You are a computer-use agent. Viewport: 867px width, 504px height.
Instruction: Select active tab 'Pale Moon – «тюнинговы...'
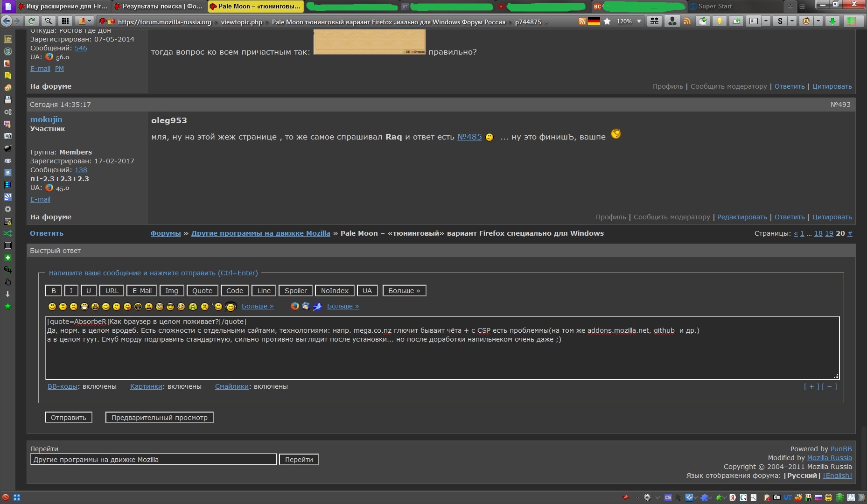[x=256, y=7]
